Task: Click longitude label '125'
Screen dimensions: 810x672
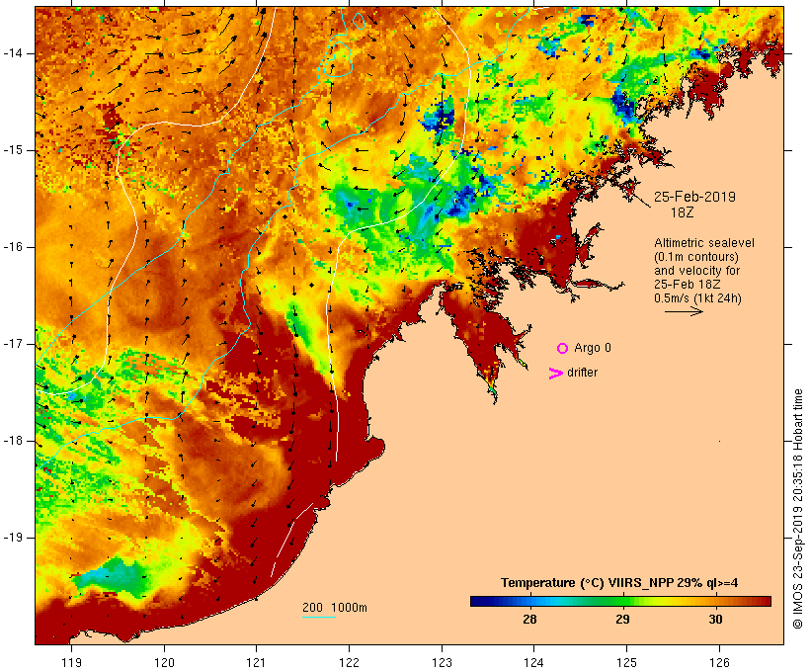Action: tap(626, 662)
